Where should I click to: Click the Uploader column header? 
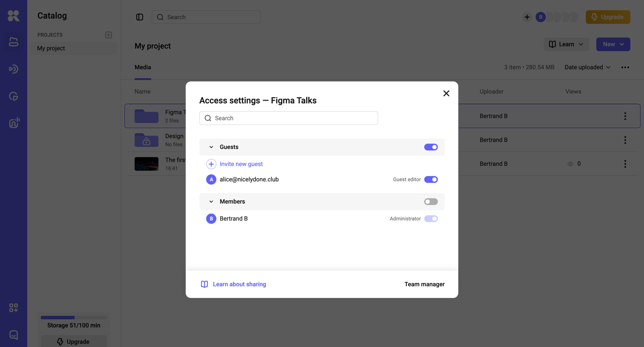point(492,92)
